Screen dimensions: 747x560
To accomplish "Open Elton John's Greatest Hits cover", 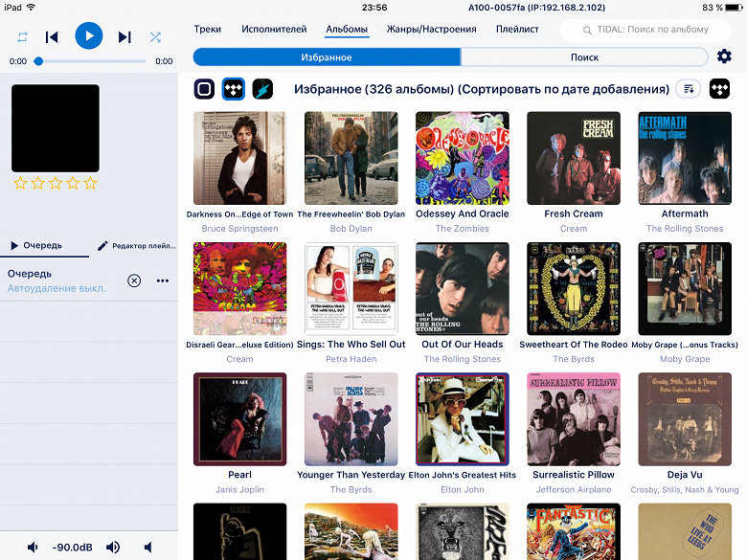I will [463, 419].
